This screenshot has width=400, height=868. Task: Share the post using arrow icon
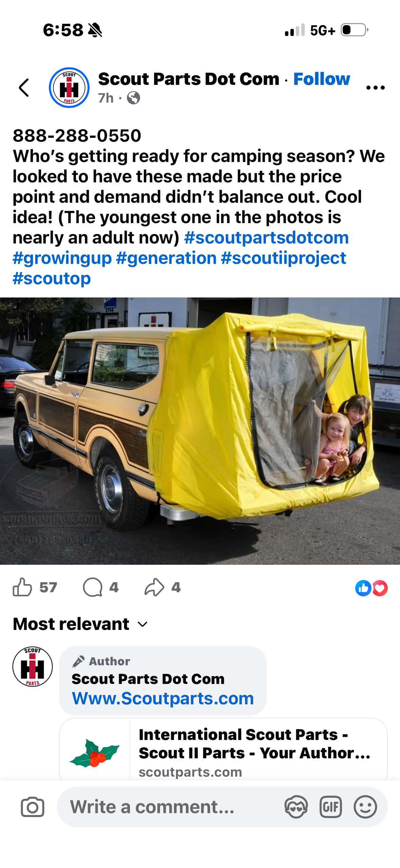pyautogui.click(x=154, y=587)
